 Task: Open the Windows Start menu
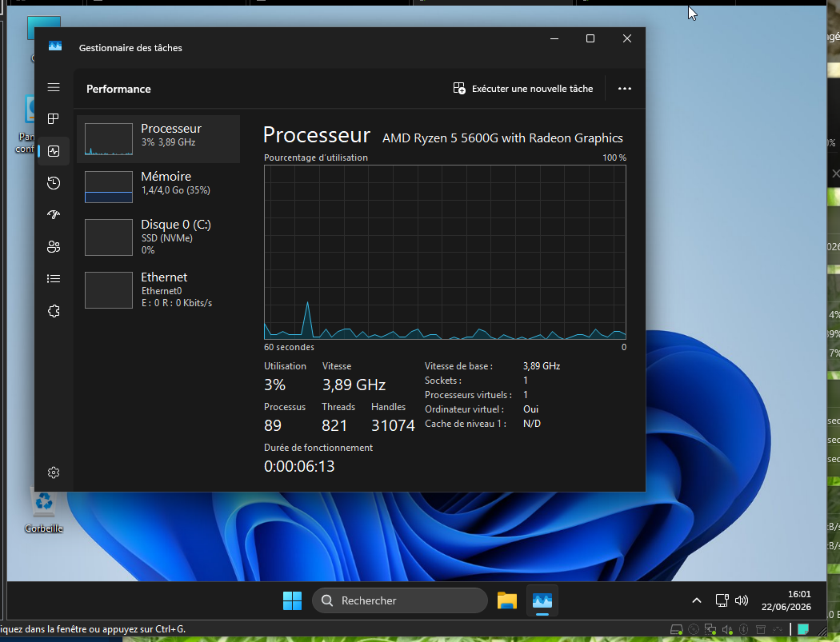tap(293, 600)
